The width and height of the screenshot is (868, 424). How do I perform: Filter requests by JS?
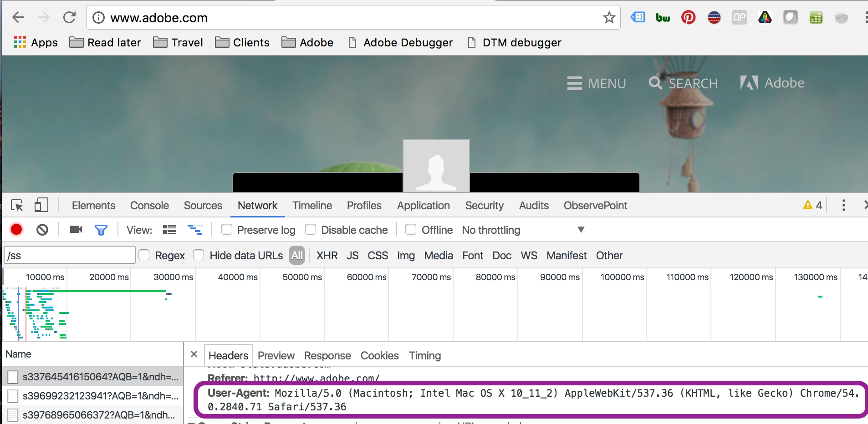352,256
